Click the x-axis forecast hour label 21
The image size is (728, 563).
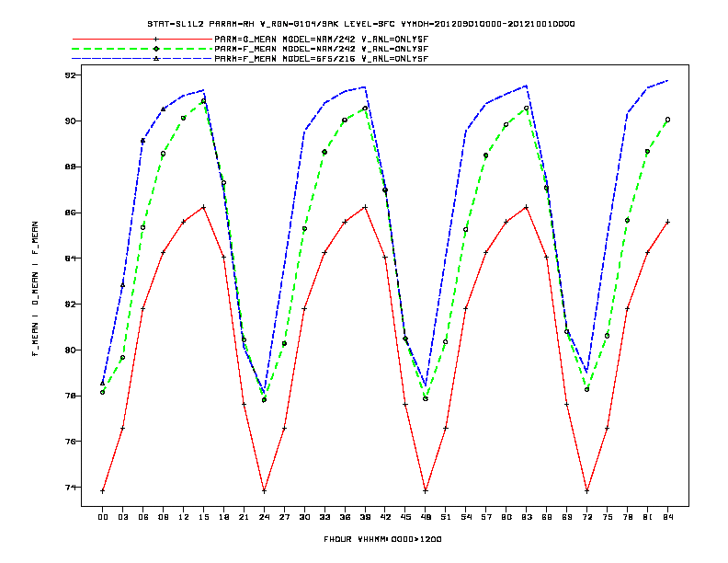[x=244, y=517]
